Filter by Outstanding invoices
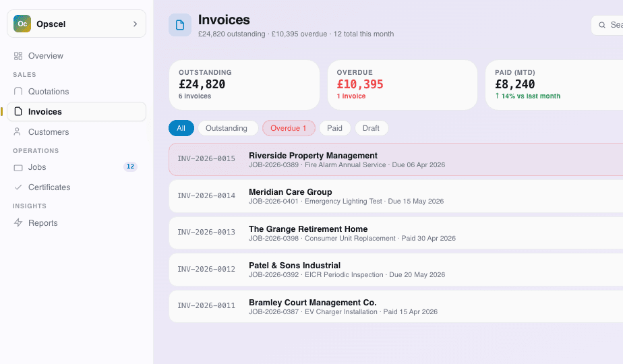The image size is (623, 364). (x=228, y=128)
